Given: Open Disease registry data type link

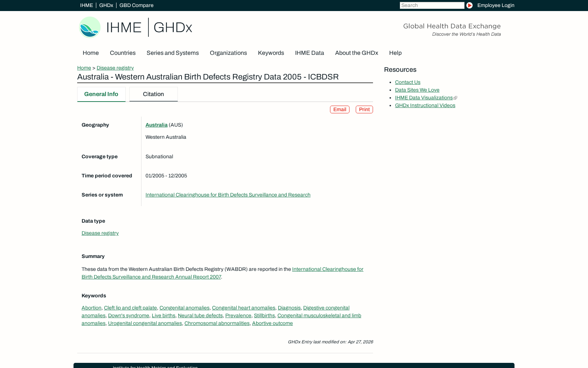Looking at the screenshot, I should (100, 233).
